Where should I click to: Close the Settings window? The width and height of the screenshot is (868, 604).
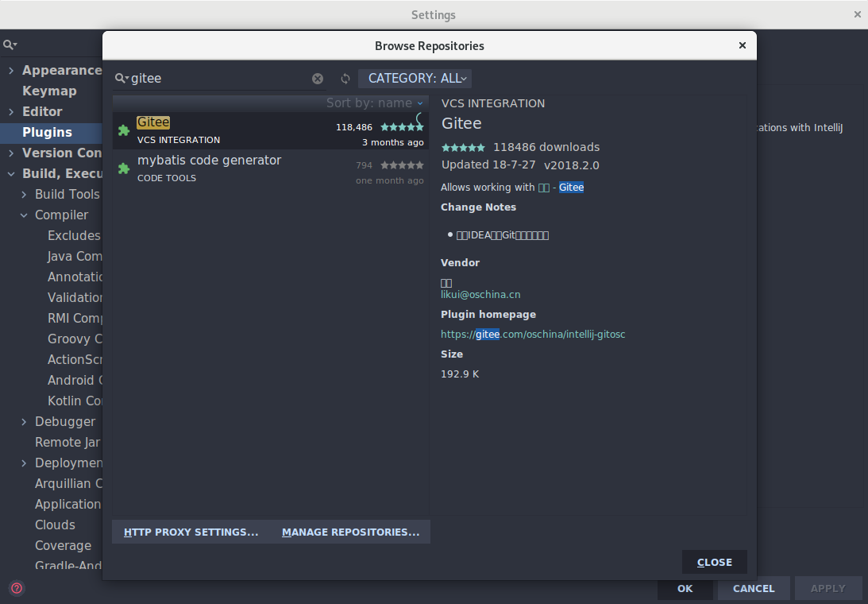(857, 15)
